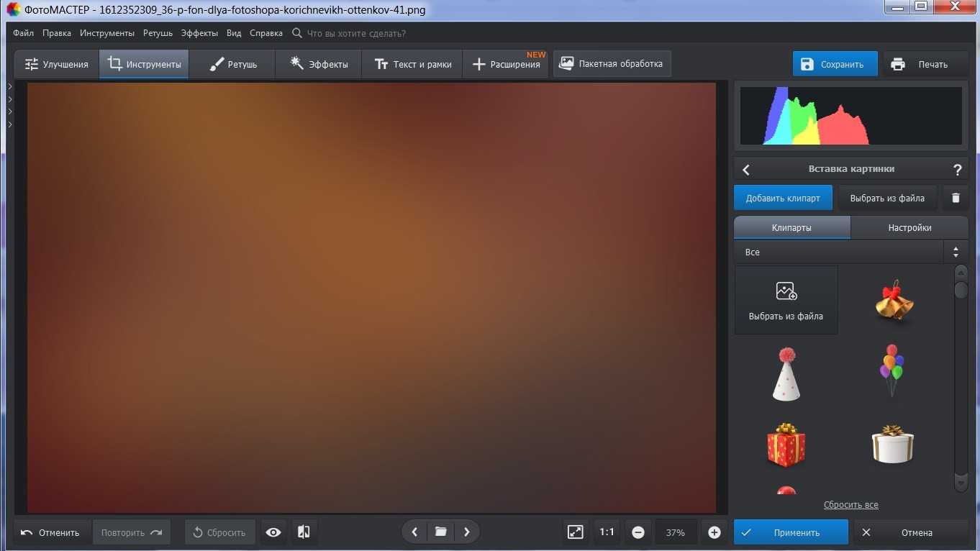Click the trash icon to delete clipart
This screenshot has height=551, width=980.
956,198
